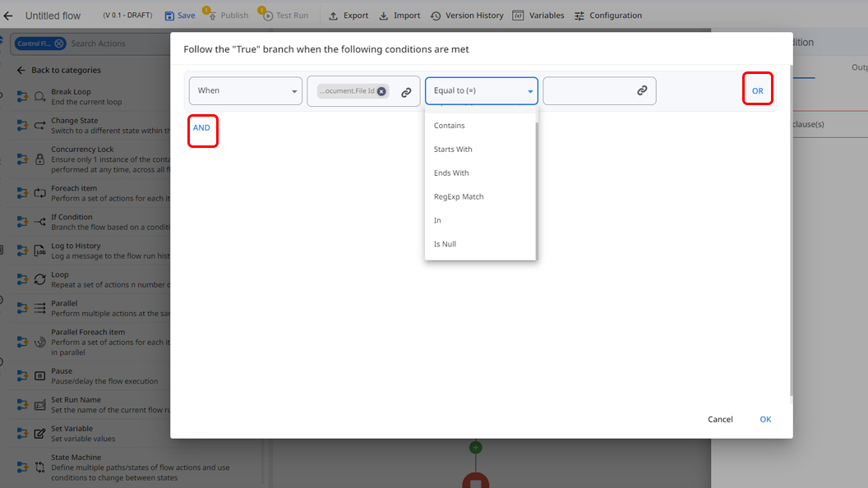Remove the Control Fl... filter chip
The image size is (868, 488).
58,44
